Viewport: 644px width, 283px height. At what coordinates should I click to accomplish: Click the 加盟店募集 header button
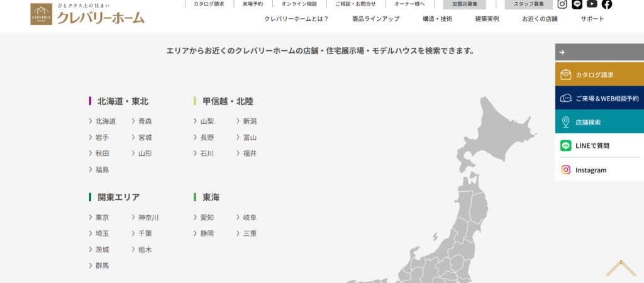(464, 4)
